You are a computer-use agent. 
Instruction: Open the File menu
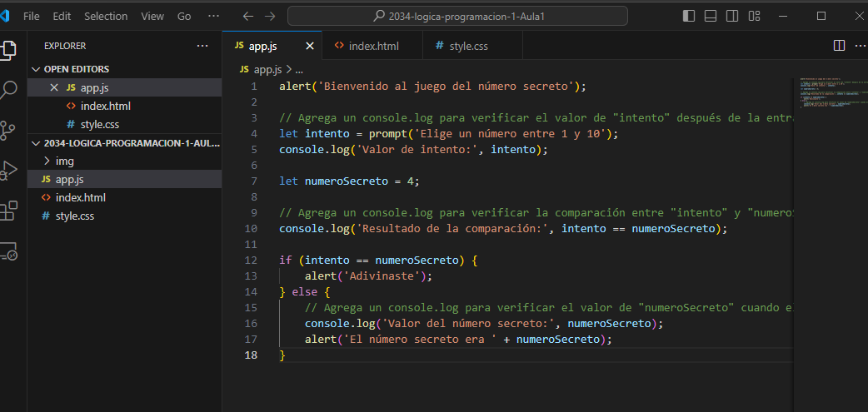click(x=31, y=16)
